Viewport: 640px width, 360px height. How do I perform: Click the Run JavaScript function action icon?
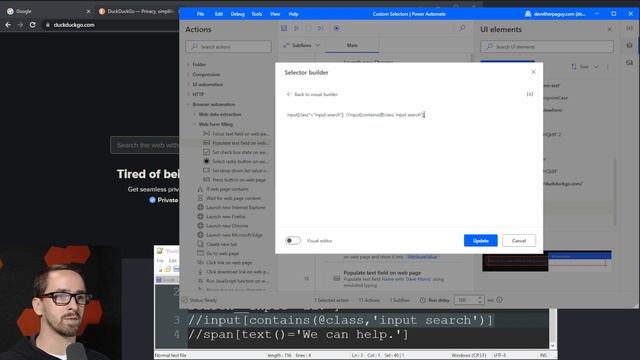coord(200,281)
